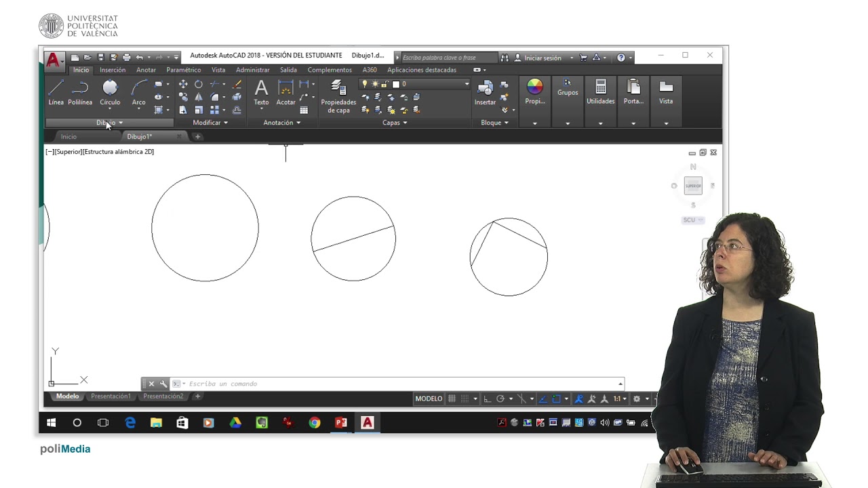Expand the Anotación panel
Screen dimensions: 868x488
[x=281, y=123]
